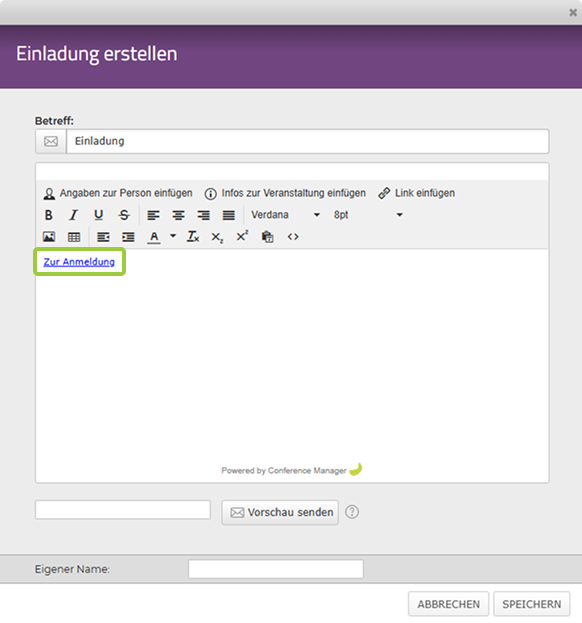Viewport: 582px width, 623px height.
Task: Center align the text
Action: [x=178, y=215]
